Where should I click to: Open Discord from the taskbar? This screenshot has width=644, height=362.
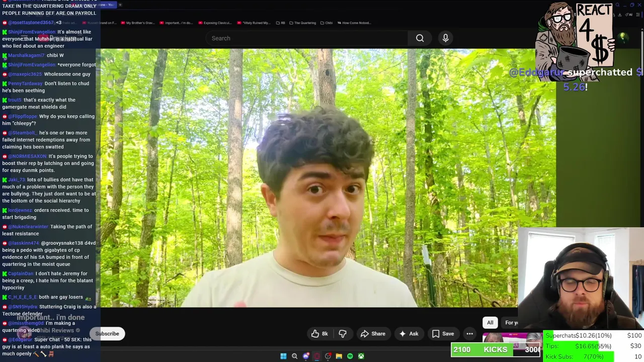(x=305, y=356)
